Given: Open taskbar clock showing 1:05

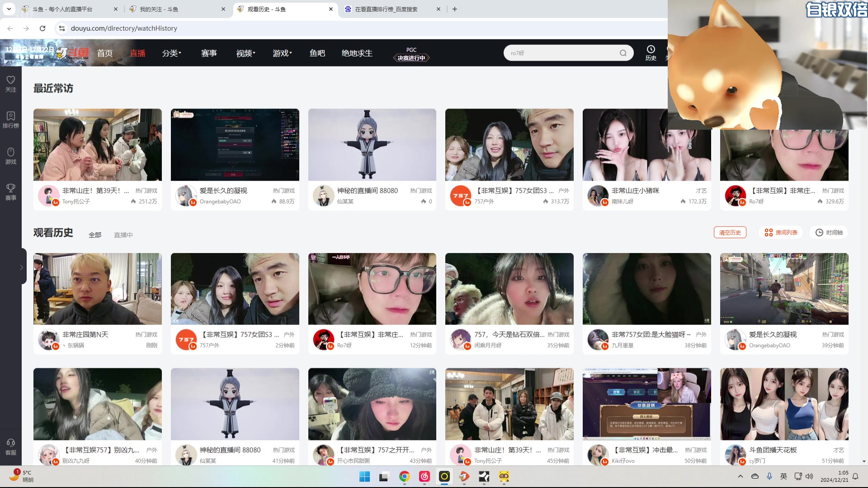Looking at the screenshot, I should point(835,476).
